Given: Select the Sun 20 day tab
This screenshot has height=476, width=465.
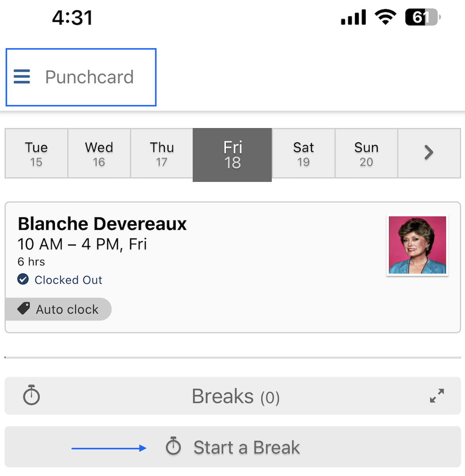Looking at the screenshot, I should click(x=366, y=153).
